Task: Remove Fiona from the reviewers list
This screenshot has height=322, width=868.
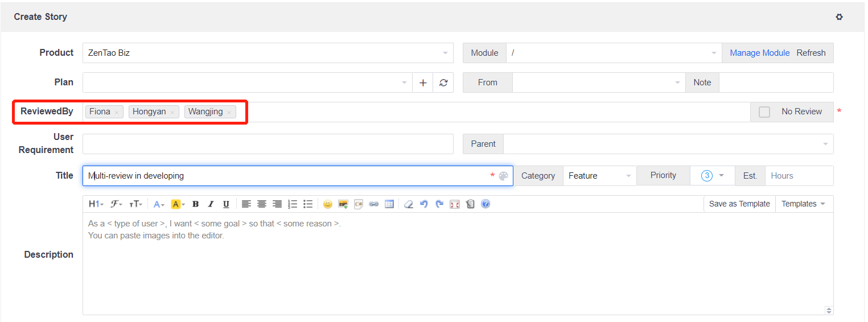Action: click(x=117, y=113)
